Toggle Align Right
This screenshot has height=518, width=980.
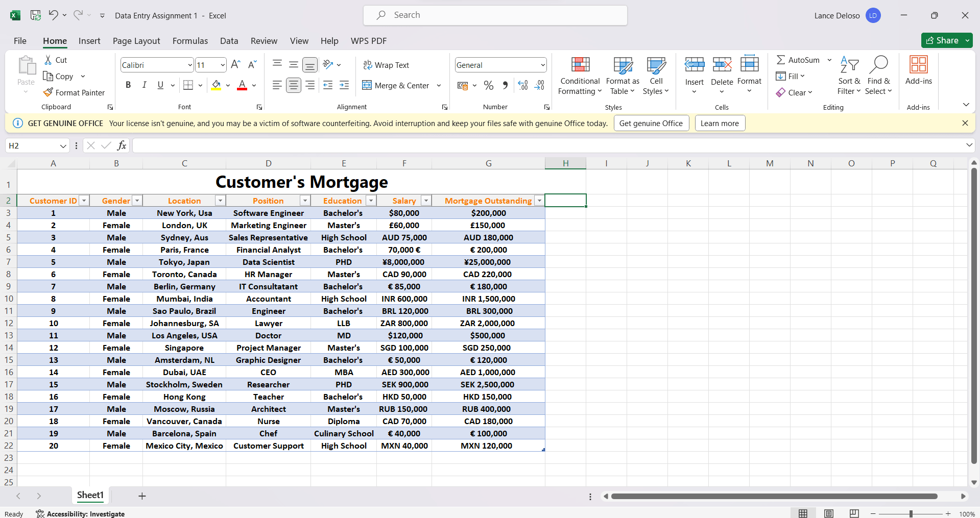click(310, 85)
